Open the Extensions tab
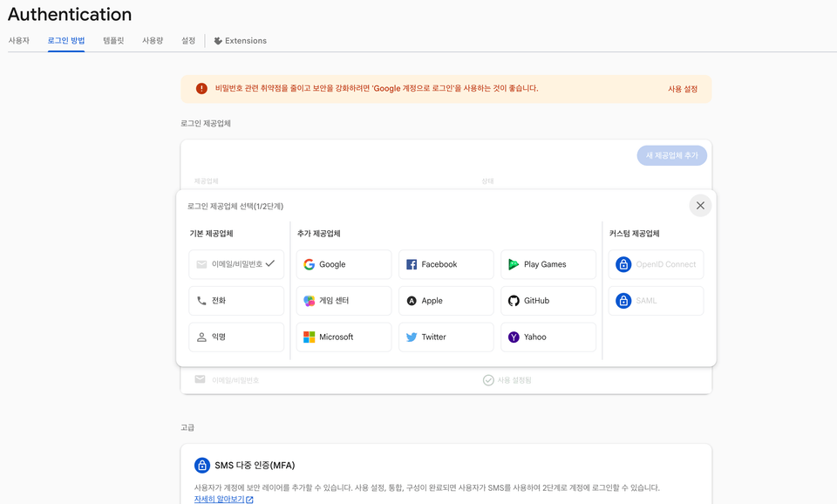Image resolution: width=837 pixels, height=504 pixels. click(241, 41)
